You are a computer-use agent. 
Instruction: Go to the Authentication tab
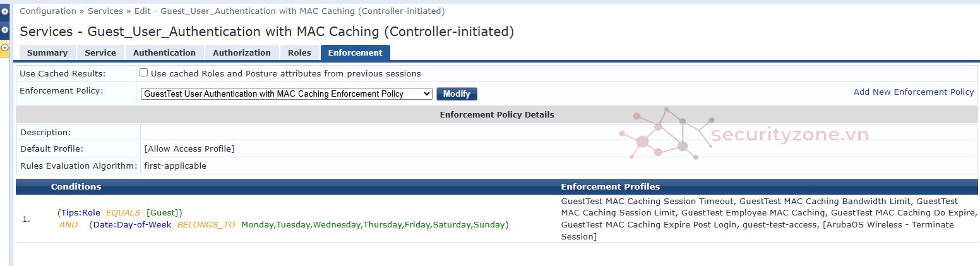coord(164,53)
